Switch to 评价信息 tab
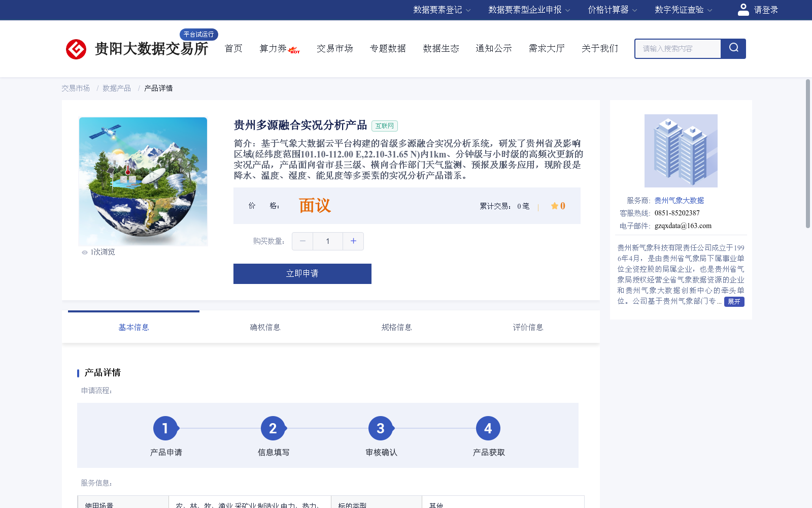 tap(528, 327)
